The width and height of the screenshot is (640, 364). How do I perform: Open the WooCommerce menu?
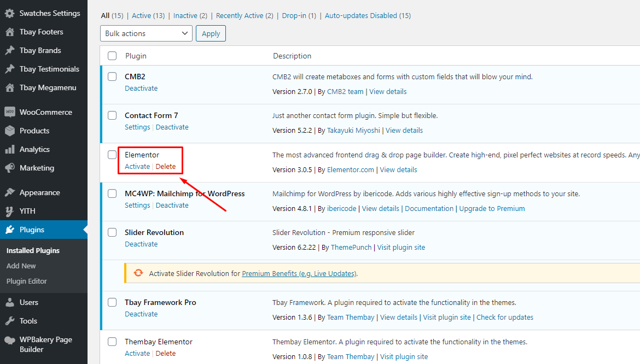[x=46, y=112]
